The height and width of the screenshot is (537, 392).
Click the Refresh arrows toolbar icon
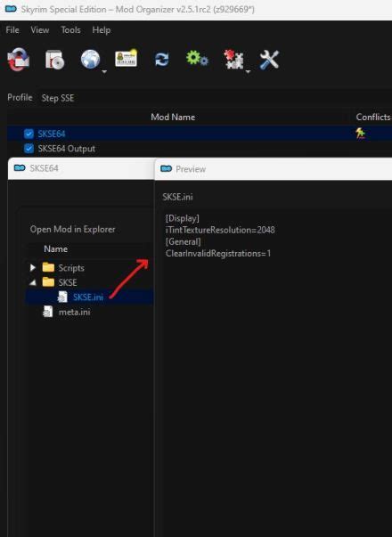[x=162, y=60]
